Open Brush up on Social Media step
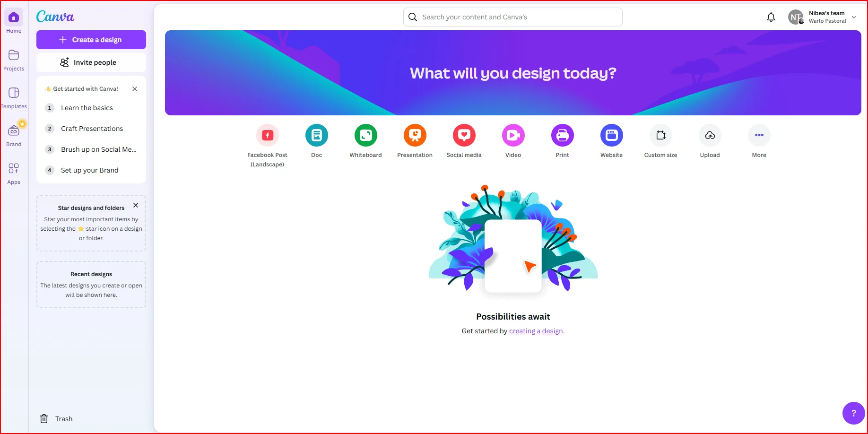This screenshot has width=868, height=434. coord(91,149)
